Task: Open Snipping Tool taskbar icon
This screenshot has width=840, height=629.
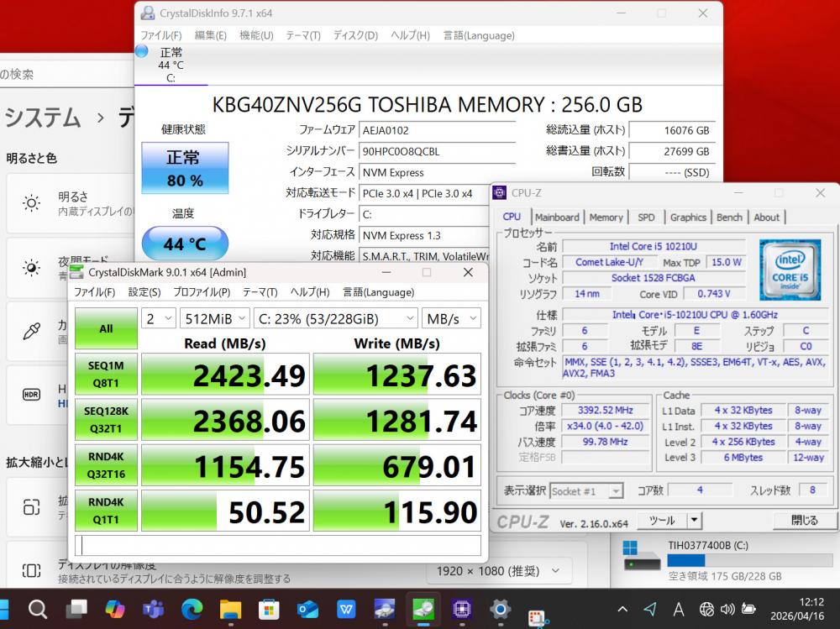Action: (x=537, y=616)
